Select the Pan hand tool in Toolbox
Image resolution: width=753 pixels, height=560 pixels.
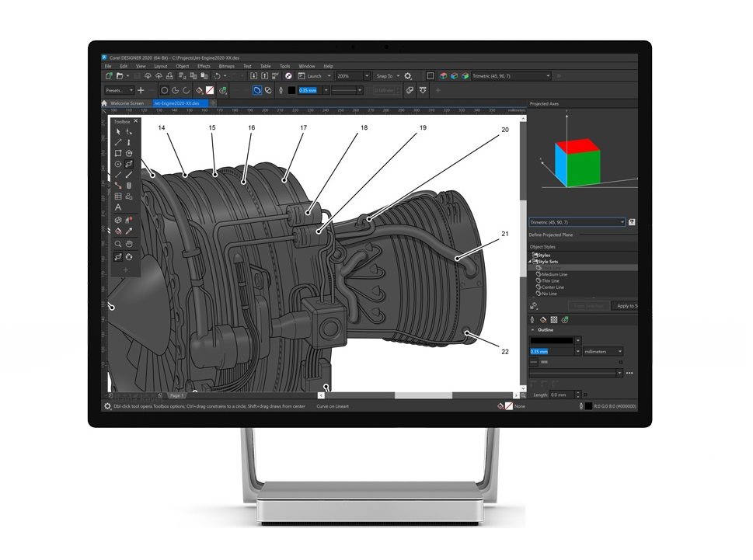pyautogui.click(x=129, y=244)
